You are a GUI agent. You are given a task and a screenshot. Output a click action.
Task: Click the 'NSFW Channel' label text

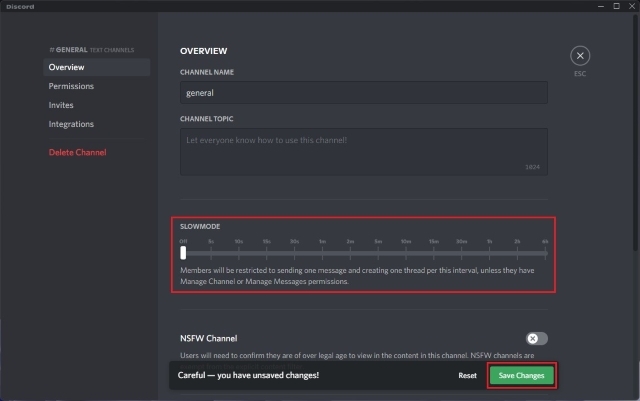[209, 339]
